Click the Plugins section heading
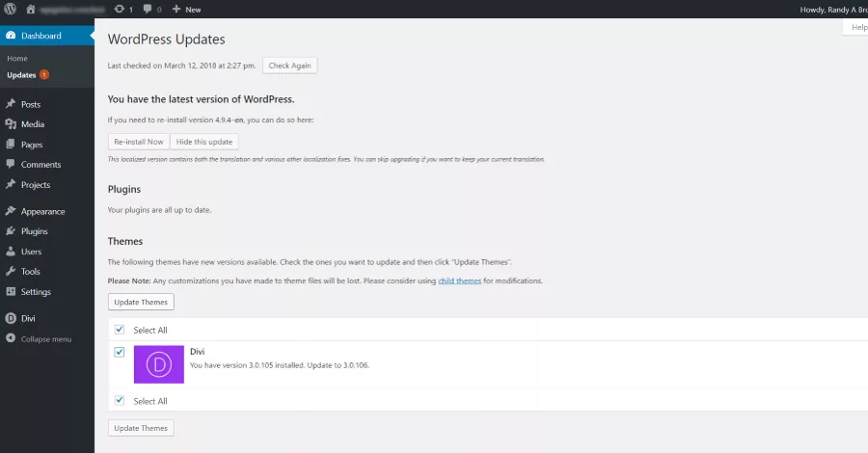 (x=124, y=189)
